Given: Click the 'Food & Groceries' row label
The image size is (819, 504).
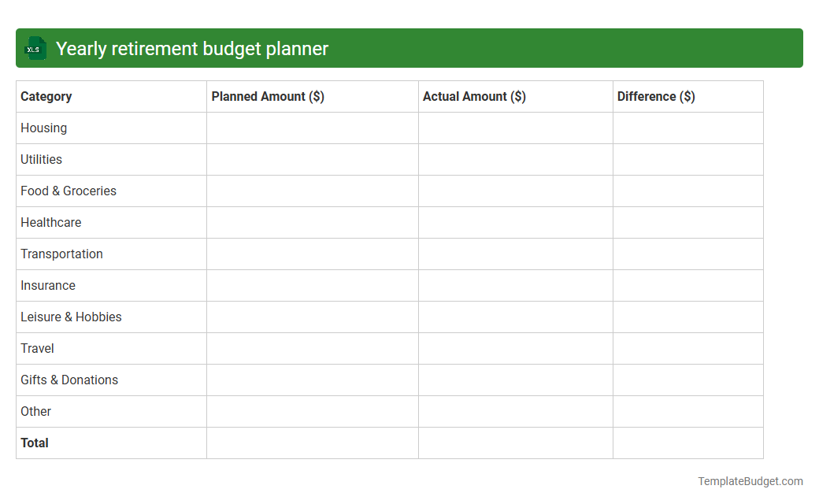Looking at the screenshot, I should pos(68,191).
